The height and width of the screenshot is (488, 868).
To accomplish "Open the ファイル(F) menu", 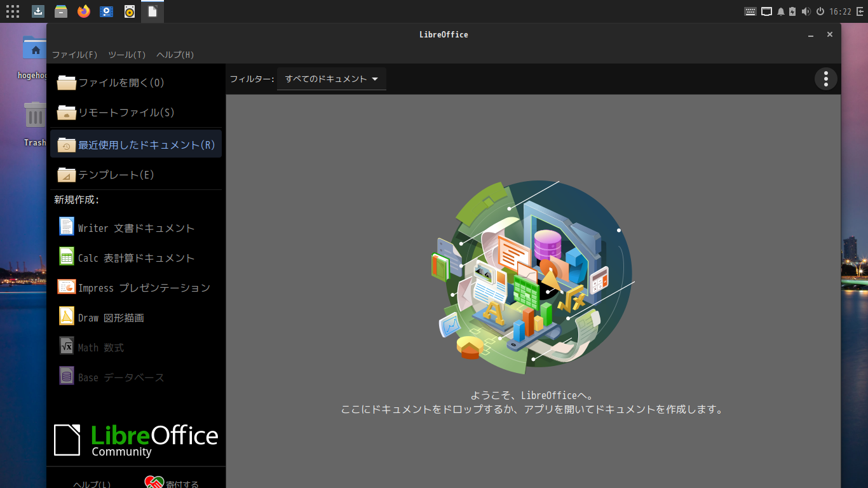I will pyautogui.click(x=74, y=55).
